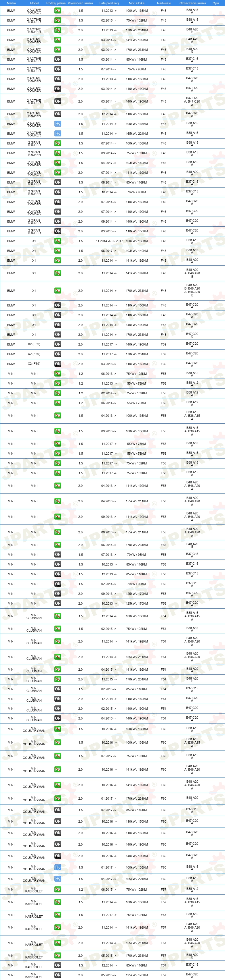Viewport: 225px width, 980px height.
Task: Click Hy hybrid icon, 2 Active Tourer 165kW/224KM
Action: pos(58,134)
